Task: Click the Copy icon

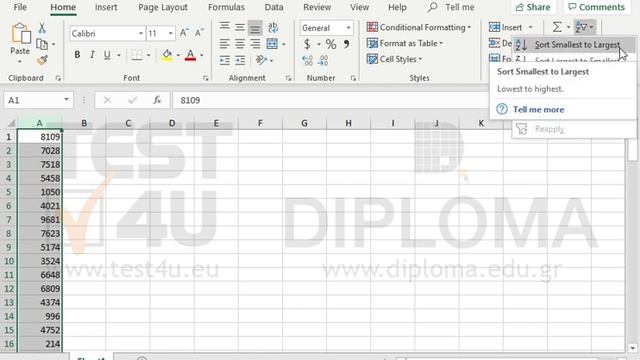Action: point(42,44)
